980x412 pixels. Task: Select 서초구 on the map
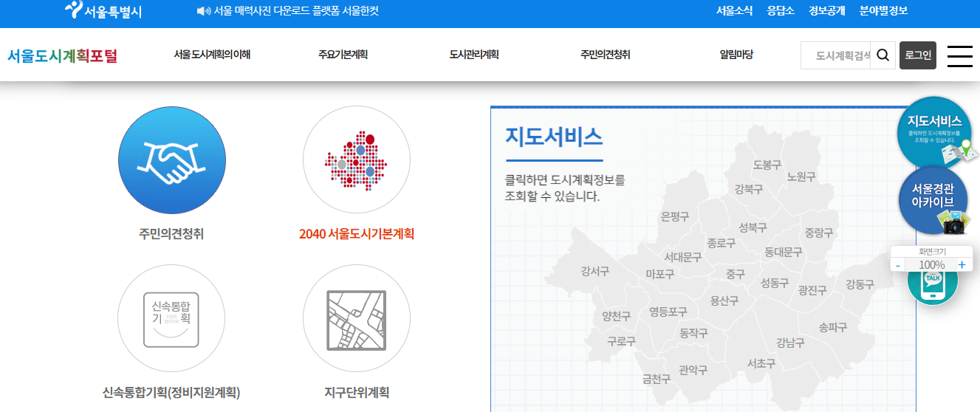(x=761, y=363)
